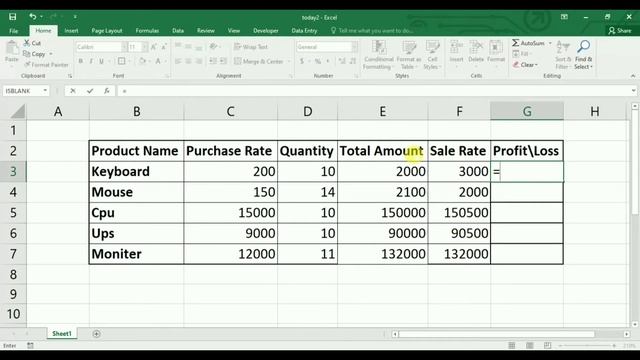Screen dimensions: 640x360
Task: Open AutoSum dropdown arrow
Action: (x=550, y=43)
